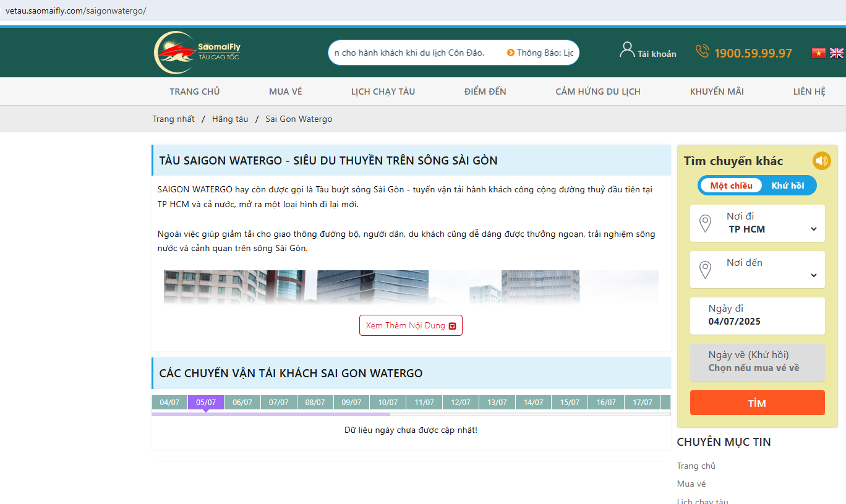Select the 09/07 date tab
The image size is (846, 504).
click(x=352, y=402)
